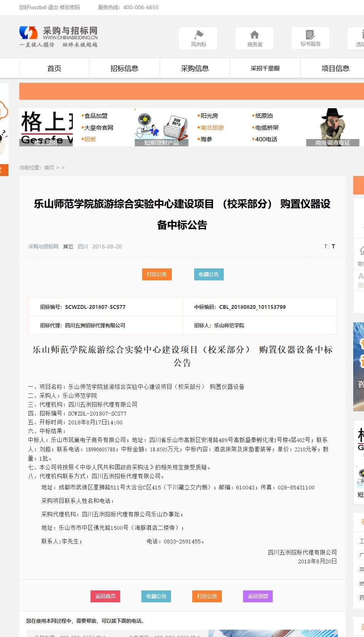Click the blue 收藏公告 button at top
This screenshot has height=637, width=364.
(209, 274)
